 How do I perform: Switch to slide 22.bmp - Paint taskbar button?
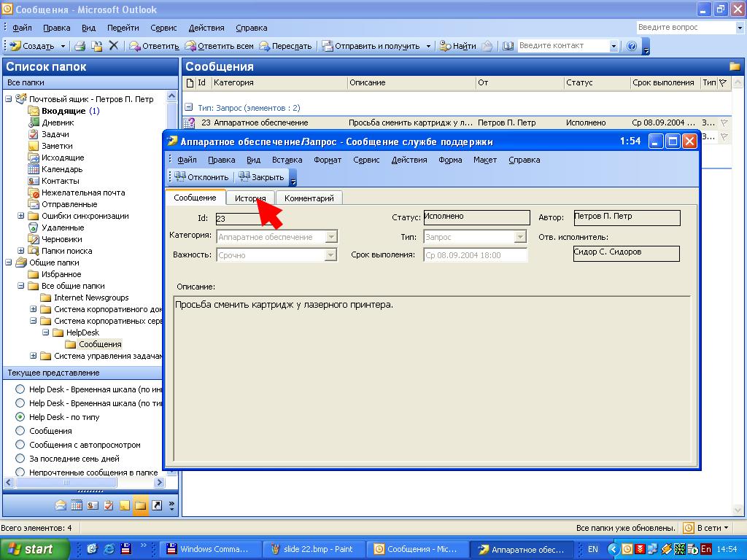pyautogui.click(x=314, y=549)
